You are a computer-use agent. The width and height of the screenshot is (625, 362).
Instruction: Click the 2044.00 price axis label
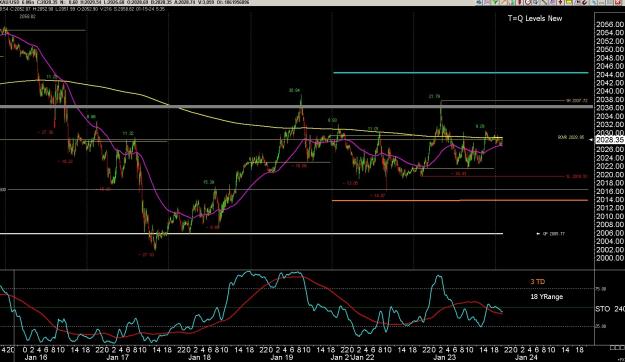(610, 75)
